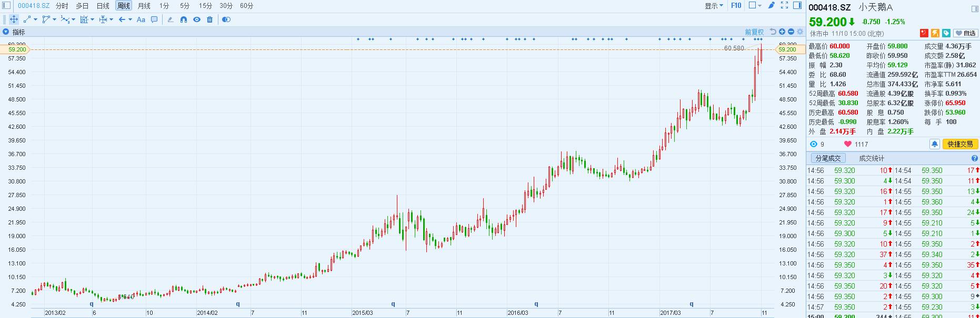This screenshot has width=980, height=318.
Task: Zoom in chart with plus icon
Action: (x=782, y=32)
